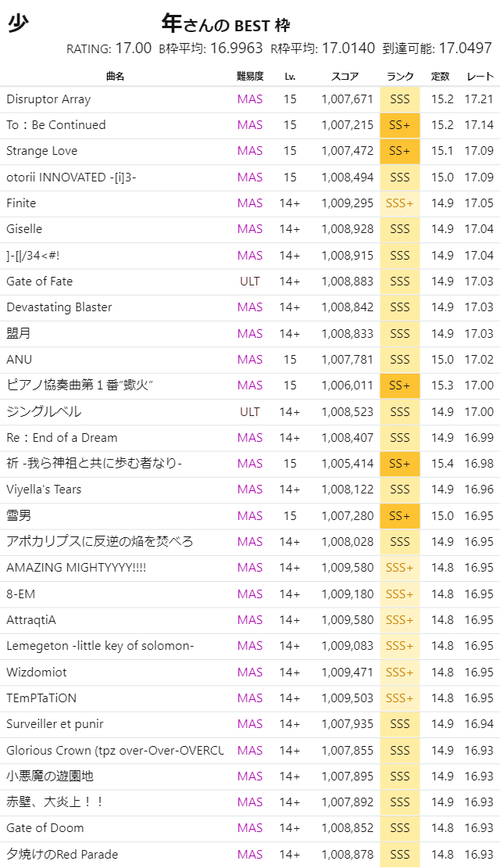The image size is (500, 868).
Task: Select the ランク column header
Action: [x=400, y=76]
